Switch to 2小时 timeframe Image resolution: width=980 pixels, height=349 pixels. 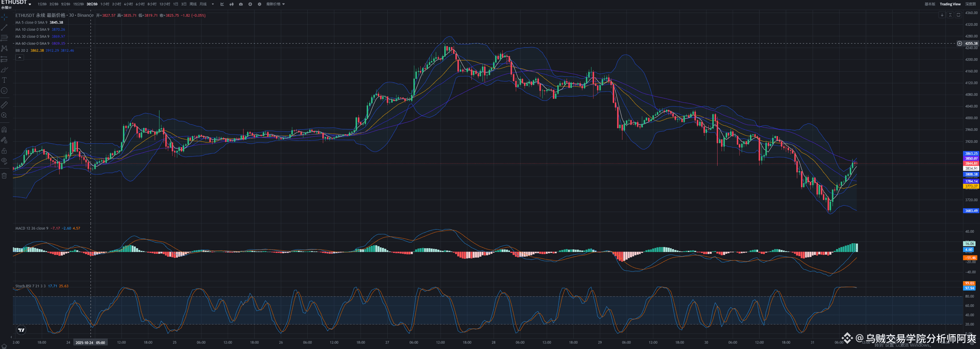pyautogui.click(x=117, y=4)
